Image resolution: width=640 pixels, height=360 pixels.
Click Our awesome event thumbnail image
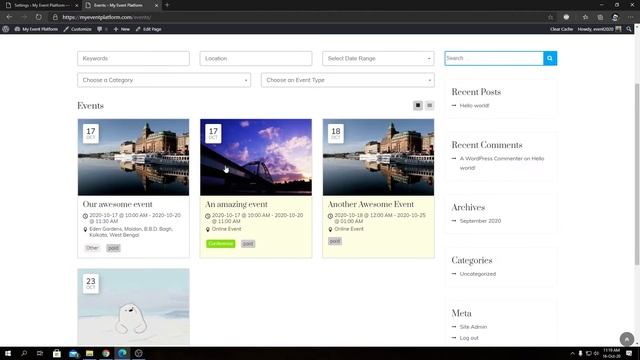[x=133, y=157]
